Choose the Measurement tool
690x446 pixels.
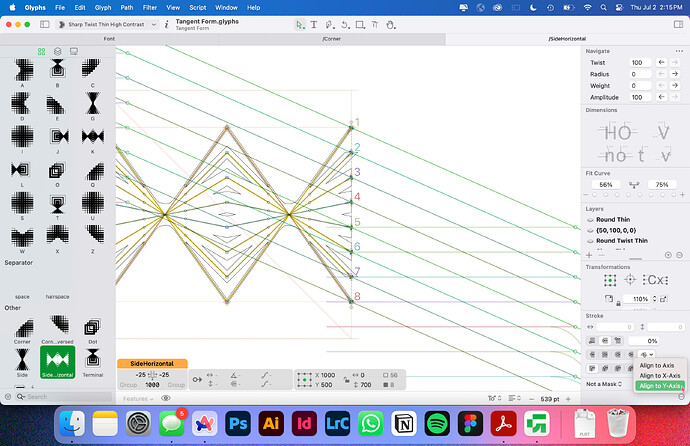click(374, 25)
